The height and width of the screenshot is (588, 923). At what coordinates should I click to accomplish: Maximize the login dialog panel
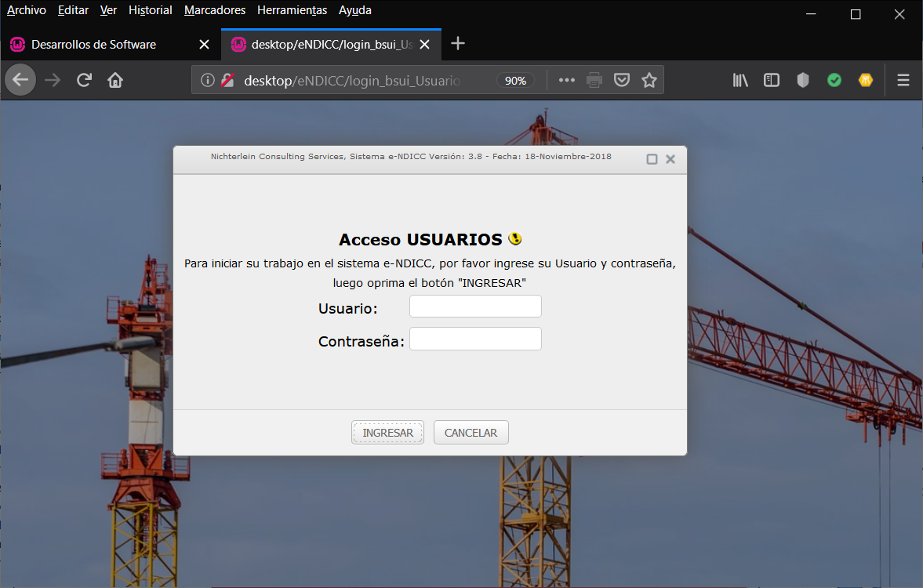652,159
